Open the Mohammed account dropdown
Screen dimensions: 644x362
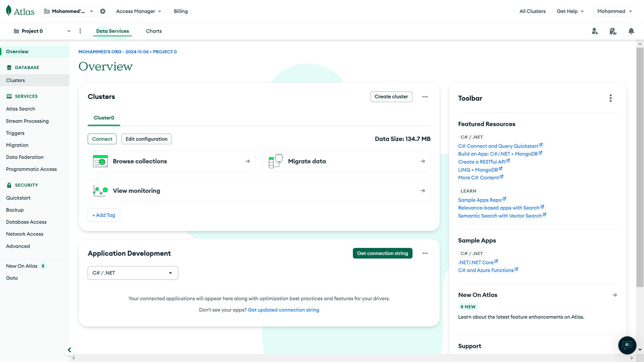pos(615,11)
